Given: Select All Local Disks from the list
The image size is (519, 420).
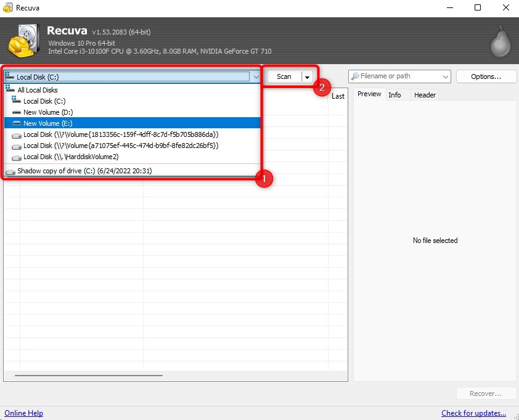Looking at the screenshot, I should 132,90.
